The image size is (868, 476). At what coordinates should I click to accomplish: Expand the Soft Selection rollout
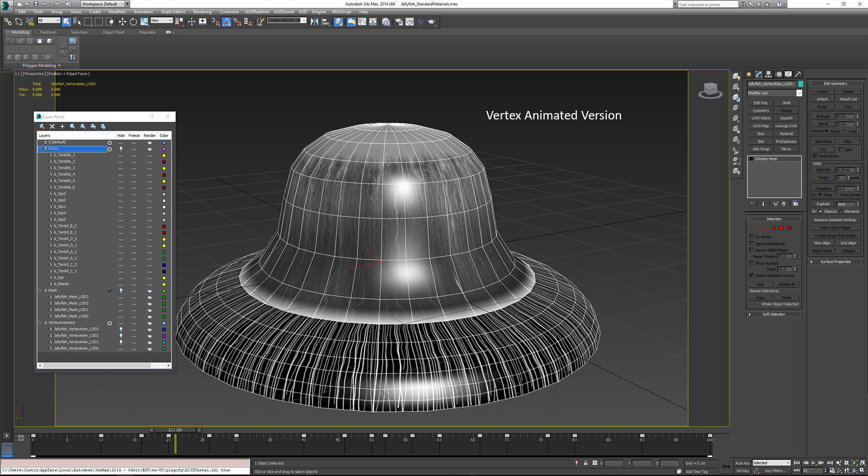774,314
